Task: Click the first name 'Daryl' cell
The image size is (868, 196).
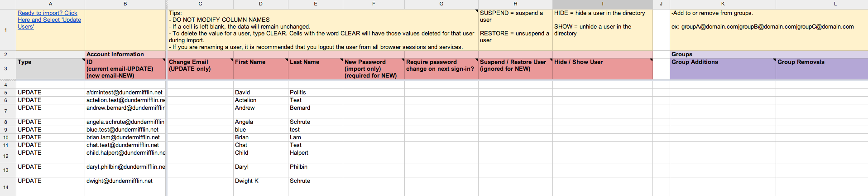Action: click(261, 170)
